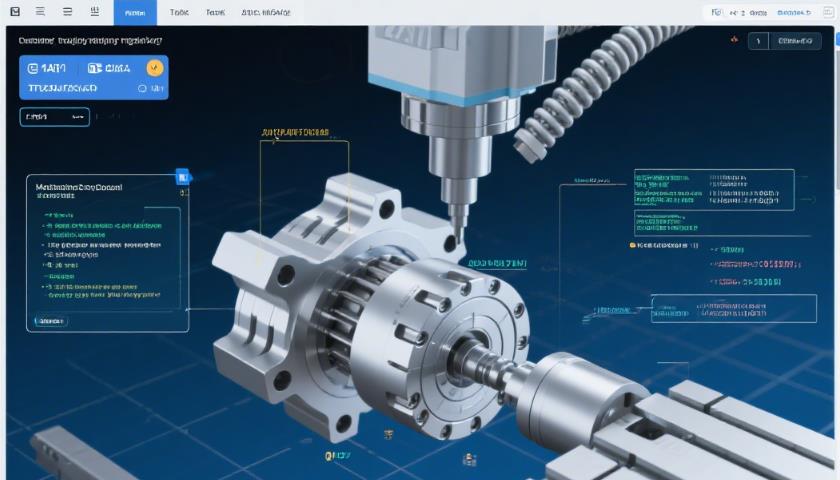This screenshot has width=840, height=480.
Task: Select the highlighted blue active tab
Action: 135,12
